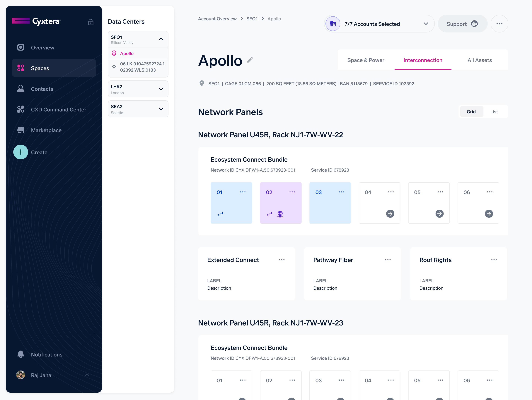
Task: Open the Space & Power tab
Action: tap(366, 60)
